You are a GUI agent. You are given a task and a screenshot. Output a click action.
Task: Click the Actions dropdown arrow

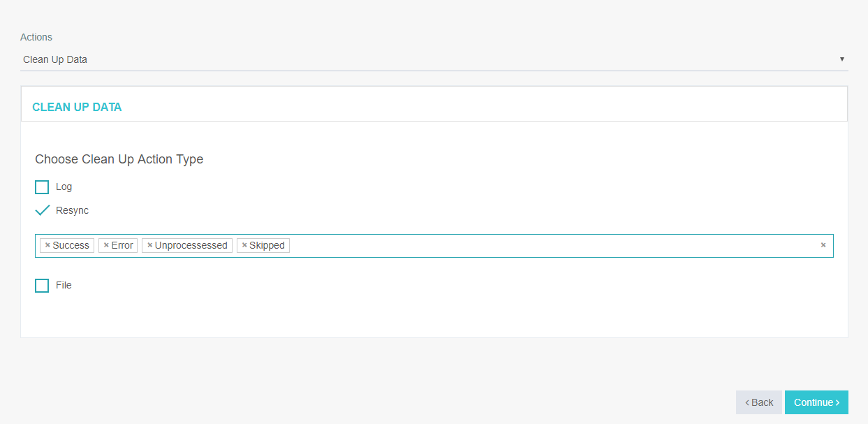842,59
